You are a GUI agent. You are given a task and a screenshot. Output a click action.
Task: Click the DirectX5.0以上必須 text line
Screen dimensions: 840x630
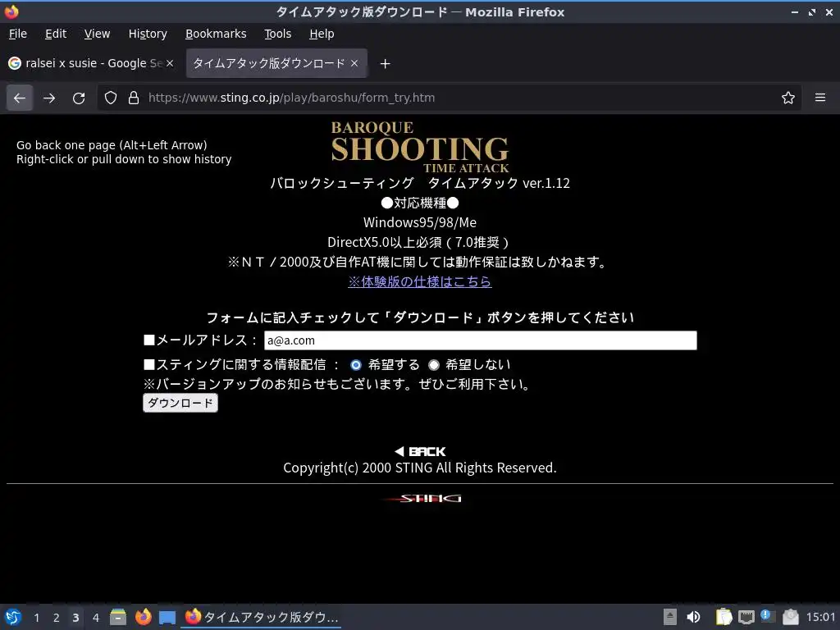(x=418, y=242)
